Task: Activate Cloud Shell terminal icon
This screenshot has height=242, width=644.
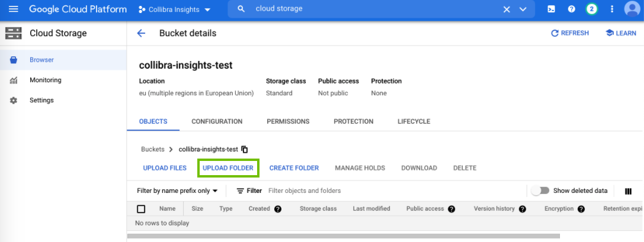Action: 551,9
